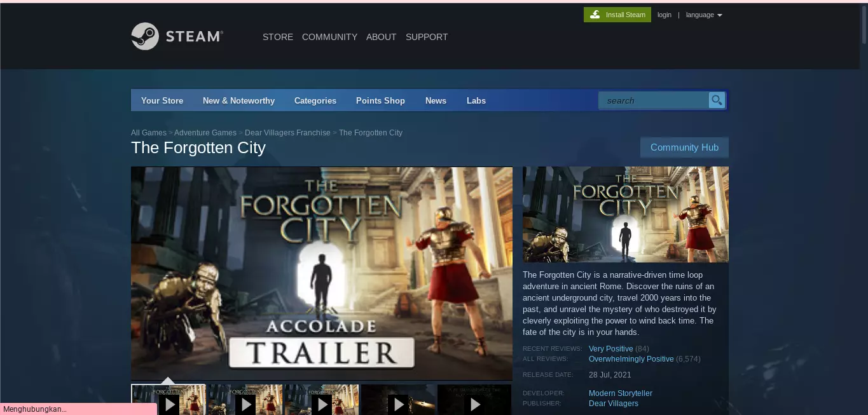Viewport: 868px width, 415px height.
Task: Click the Steam logo in the header
Action: (177, 36)
